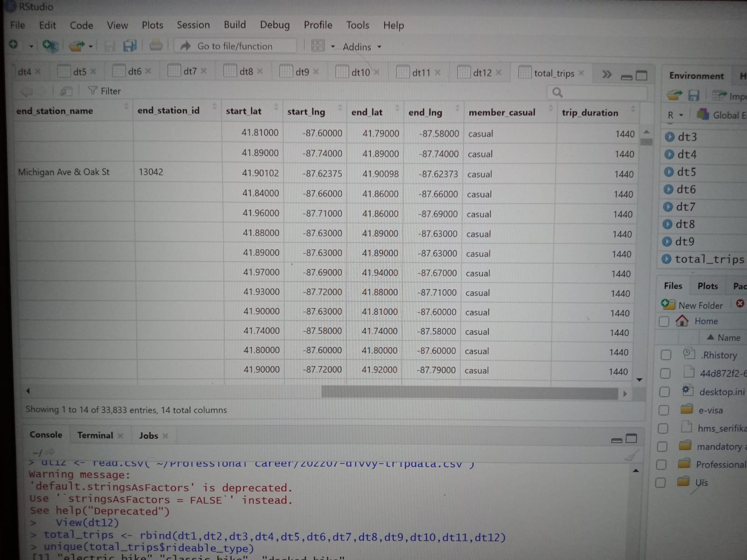Click the Create Project icon in toolbar
This screenshot has height=560, width=747.
point(49,45)
